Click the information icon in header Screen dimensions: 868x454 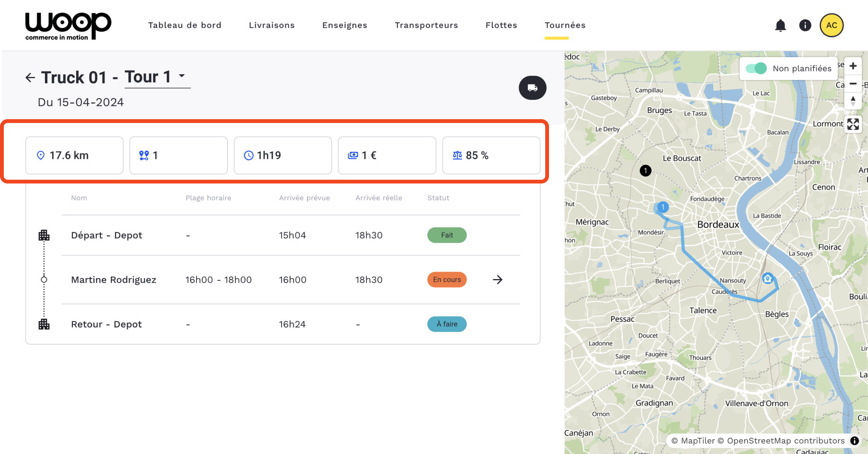805,26
